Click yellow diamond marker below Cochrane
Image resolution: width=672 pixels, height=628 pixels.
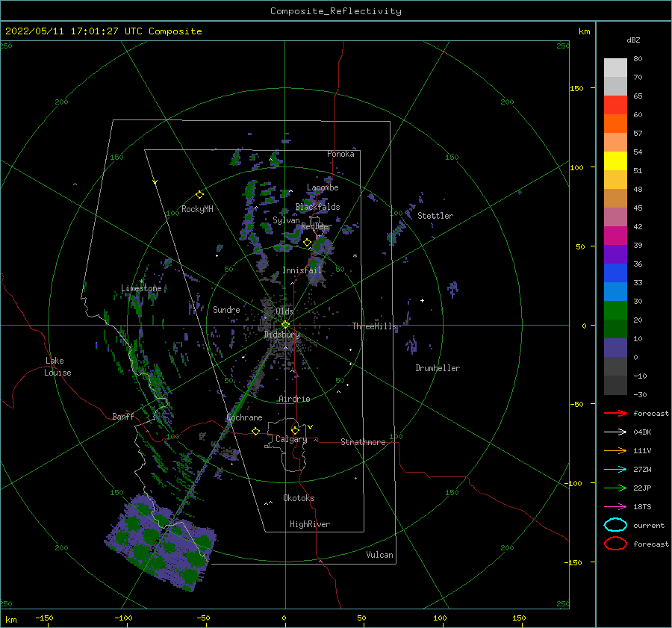point(255,431)
